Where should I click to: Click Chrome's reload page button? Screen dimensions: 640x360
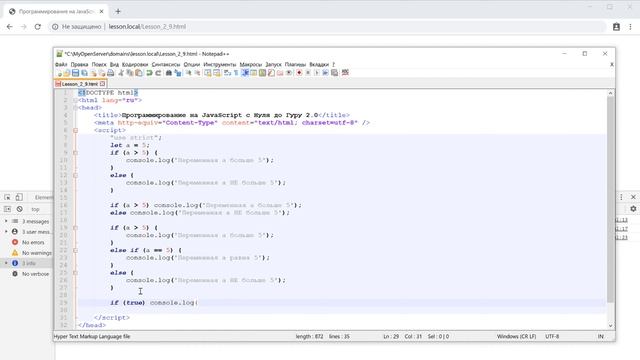(x=38, y=27)
